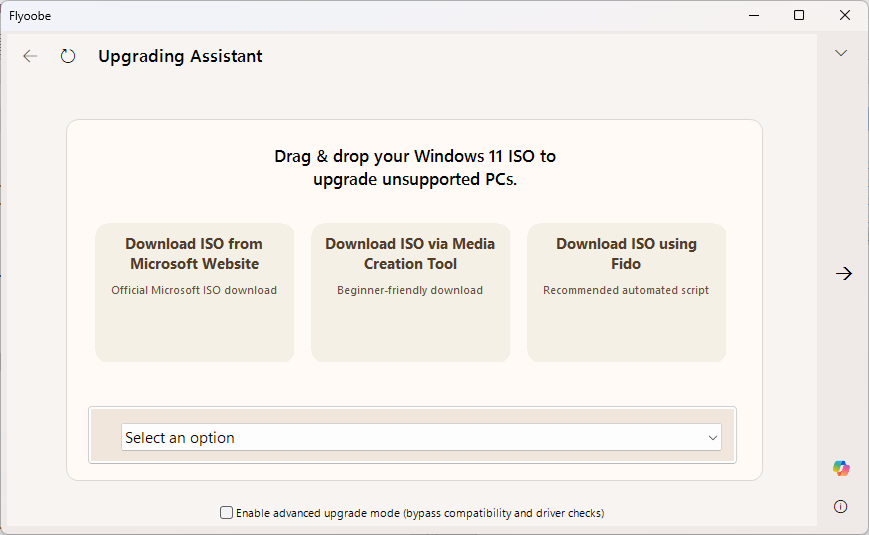The width and height of the screenshot is (869, 535).
Task: Click the refresh icon beside Upgrading Assistant
Action: [68, 56]
